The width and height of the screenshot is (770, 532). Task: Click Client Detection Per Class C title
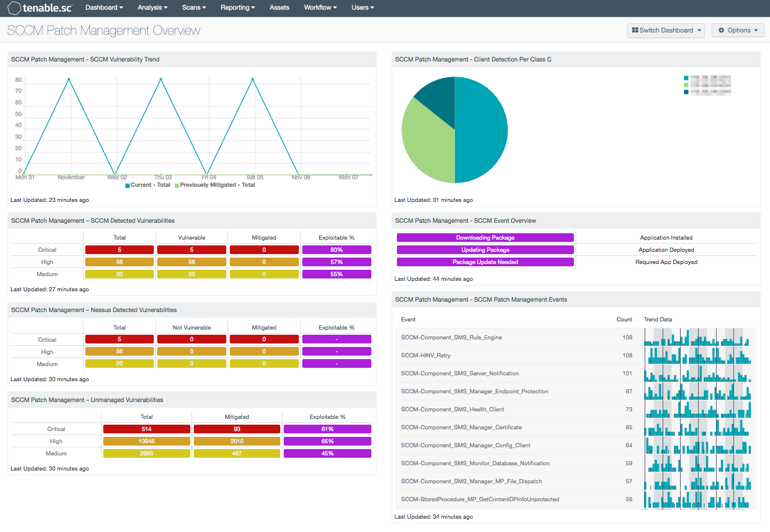473,59
